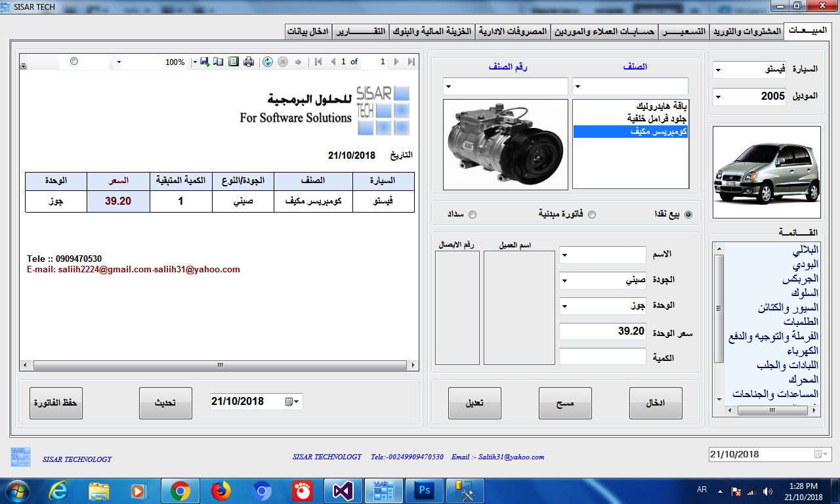The image size is (840, 504).
Task: Expand the الجودة quality dropdown
Action: point(565,281)
